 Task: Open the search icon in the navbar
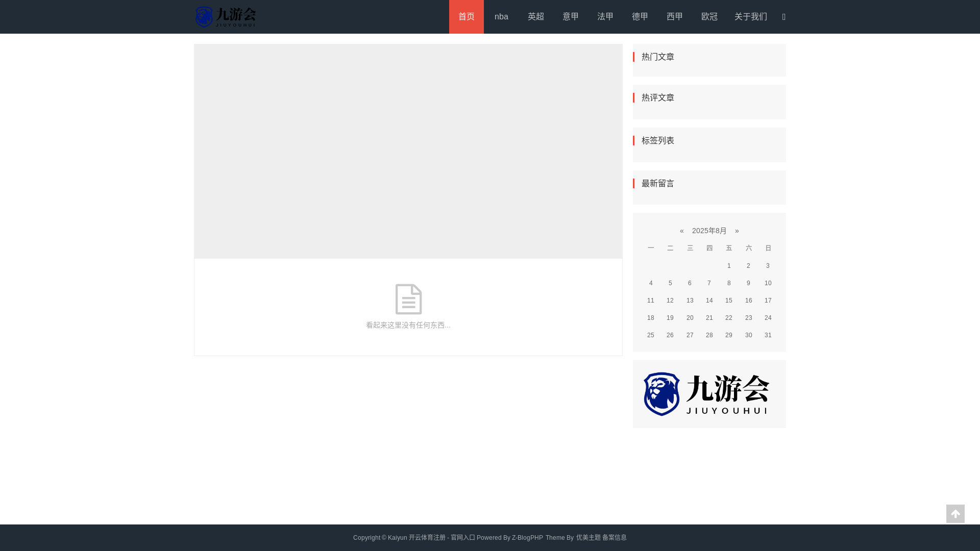[784, 17]
